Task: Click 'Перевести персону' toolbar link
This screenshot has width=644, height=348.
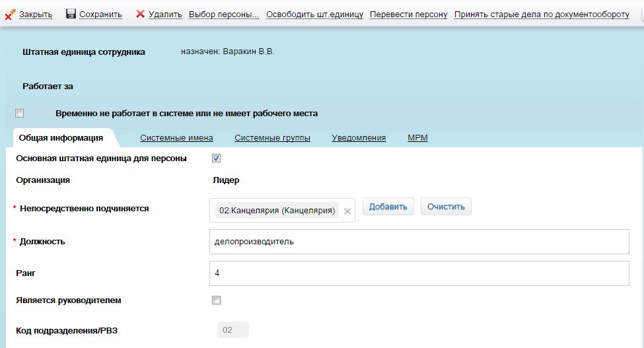Action: tap(408, 15)
